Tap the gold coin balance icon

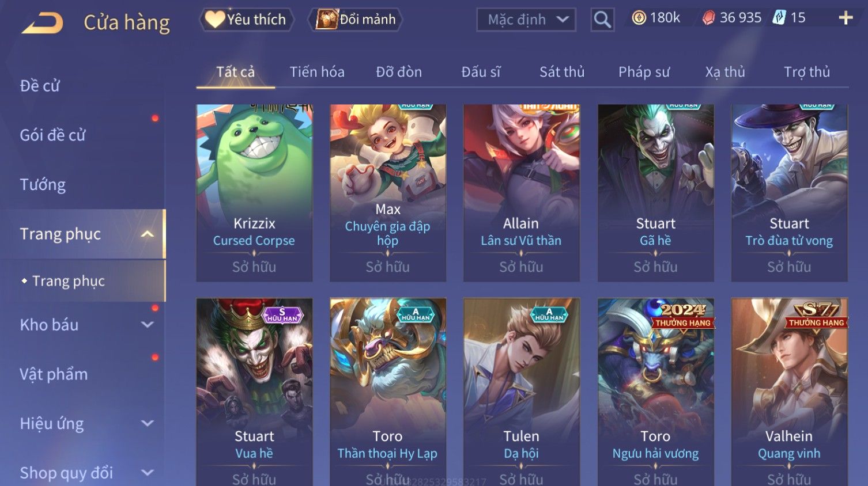[639, 18]
